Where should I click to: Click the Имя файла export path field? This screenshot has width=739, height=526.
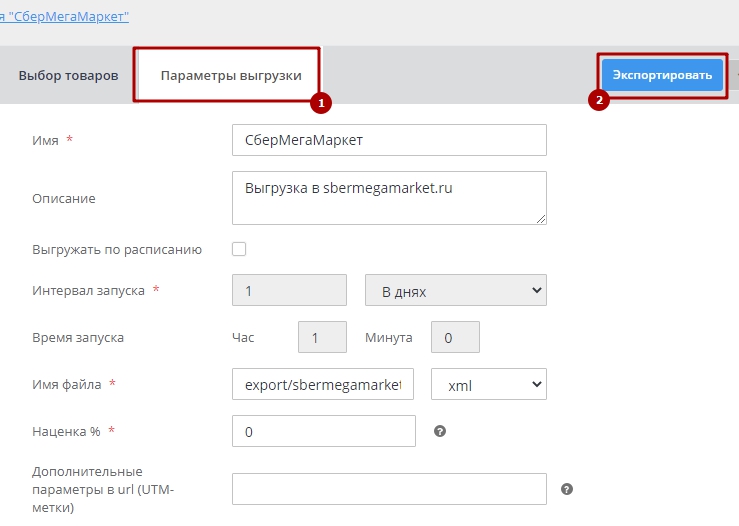[323, 384]
